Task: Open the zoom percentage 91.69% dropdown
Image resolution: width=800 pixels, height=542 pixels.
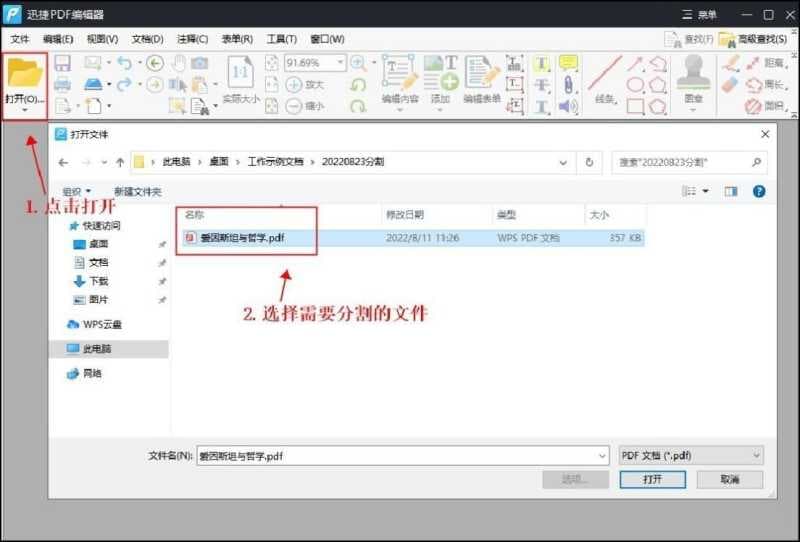Action: pos(340,63)
